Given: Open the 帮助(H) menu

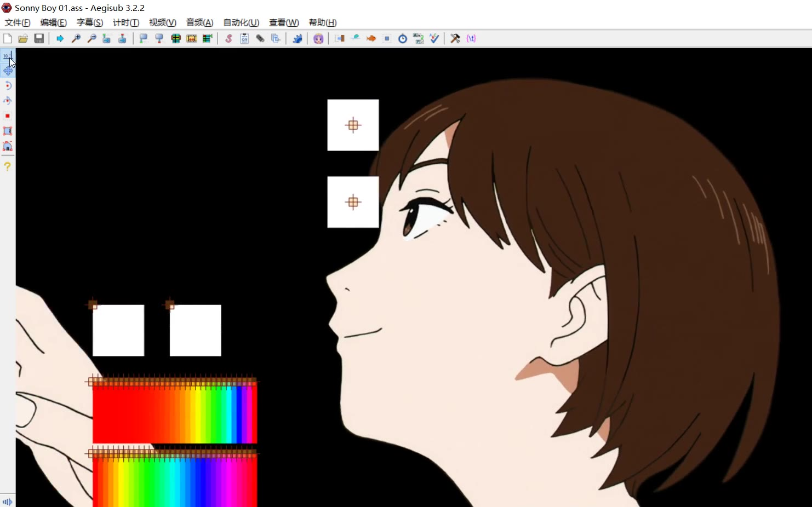Looking at the screenshot, I should [323, 22].
